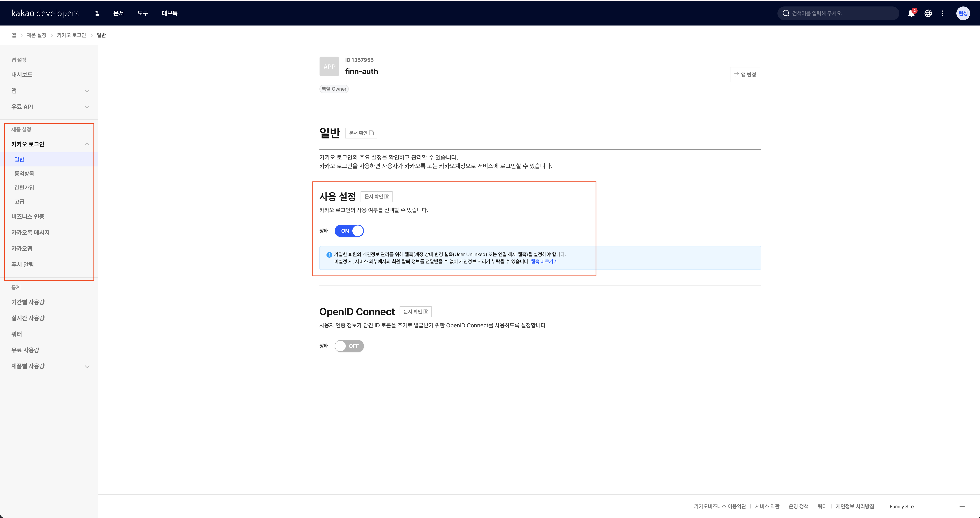Image resolution: width=980 pixels, height=518 pixels.
Task: Click the 카카오 로그인 breadcrumb link
Action: click(x=72, y=35)
